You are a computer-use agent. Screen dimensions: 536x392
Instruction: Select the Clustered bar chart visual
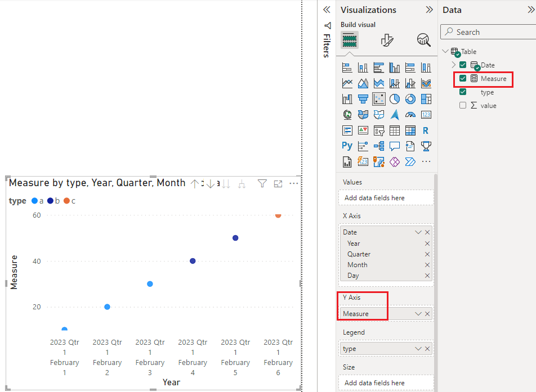pyautogui.click(x=378, y=67)
